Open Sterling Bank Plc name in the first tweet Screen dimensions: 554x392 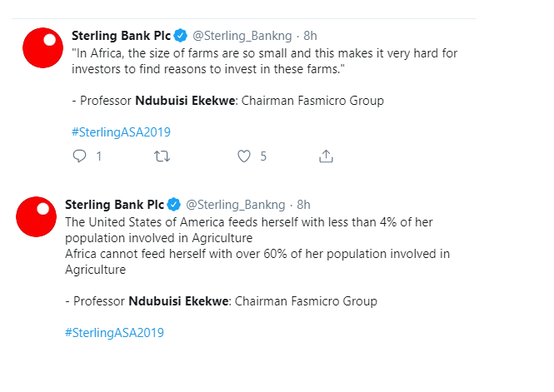pyautogui.click(x=122, y=36)
